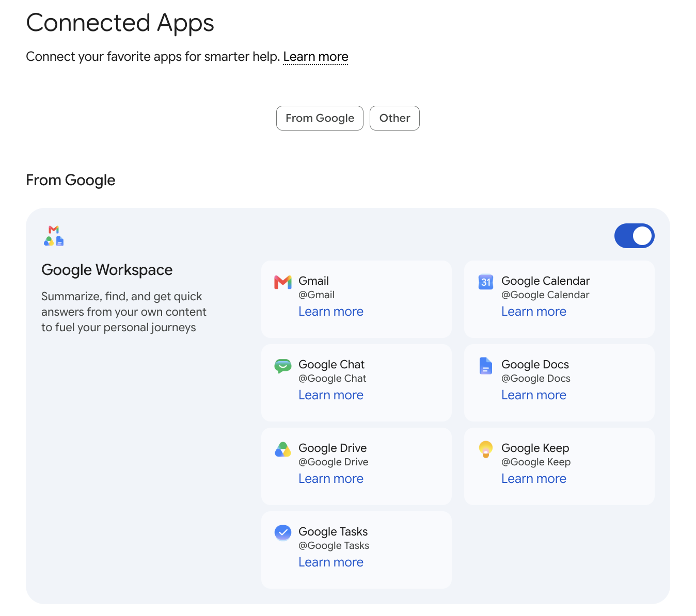Click the @Google Chat handle text

click(333, 378)
